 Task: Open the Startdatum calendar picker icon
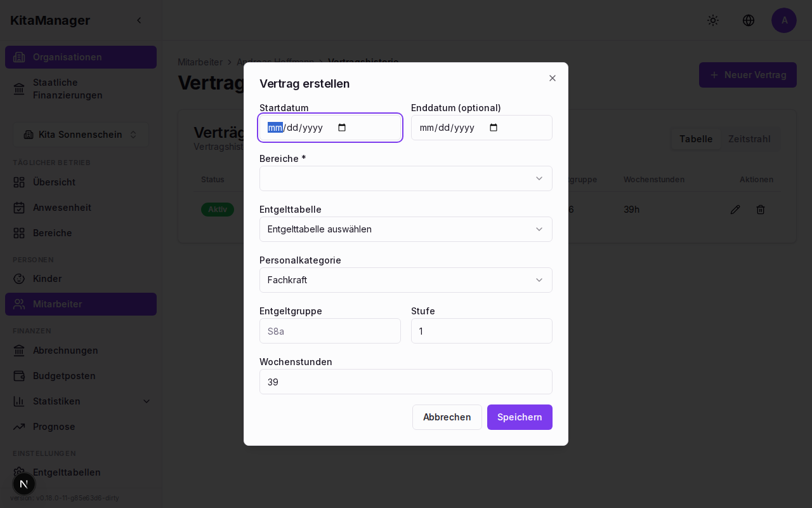pyautogui.click(x=342, y=128)
